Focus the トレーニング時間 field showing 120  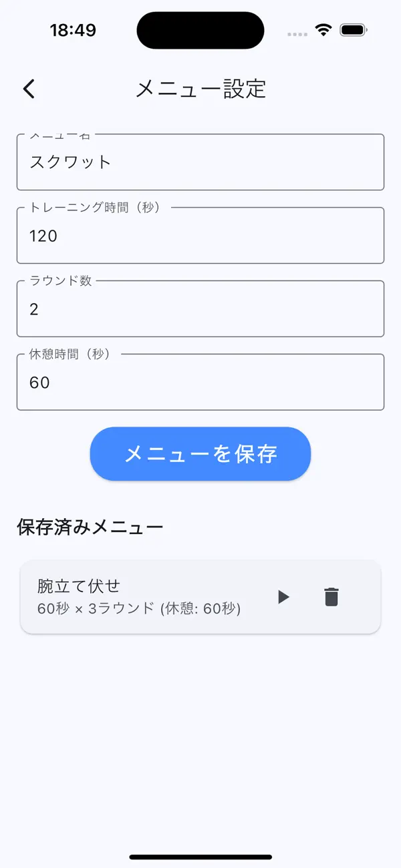pos(200,235)
